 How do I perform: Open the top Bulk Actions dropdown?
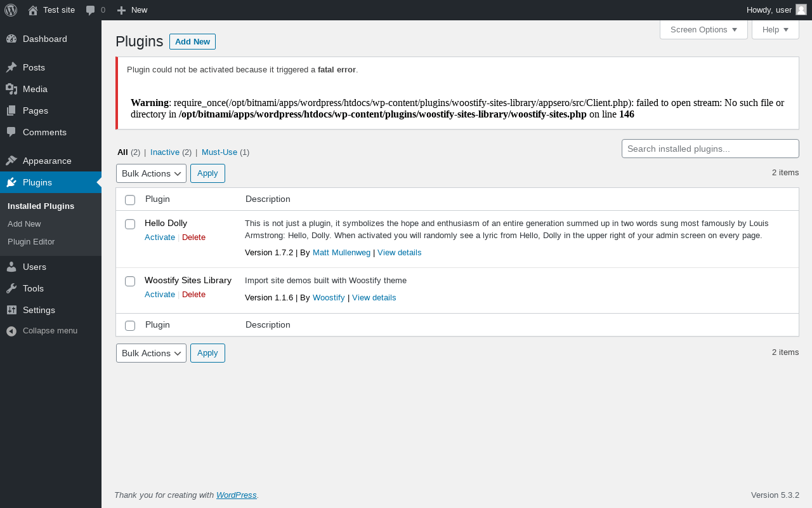[151, 173]
